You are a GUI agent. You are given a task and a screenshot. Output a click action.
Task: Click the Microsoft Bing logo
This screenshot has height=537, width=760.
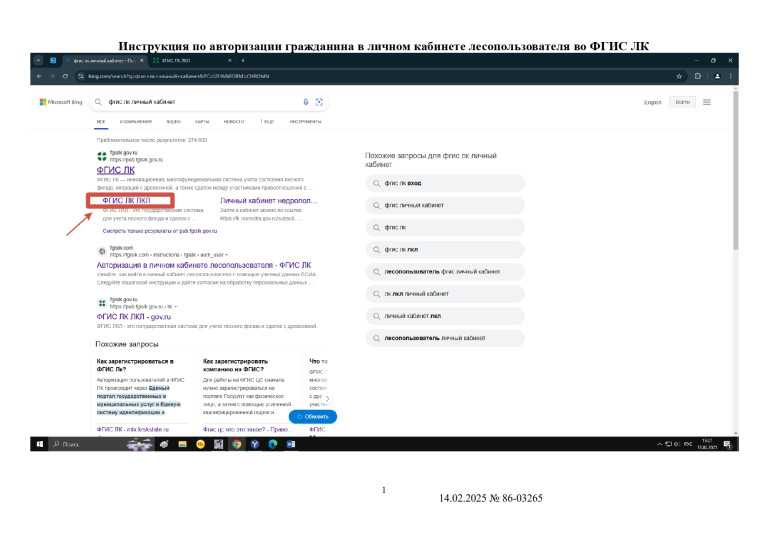[x=61, y=102]
